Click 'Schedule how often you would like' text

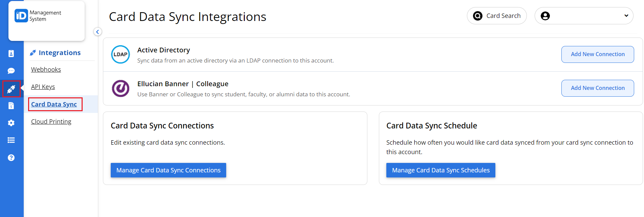510,147
